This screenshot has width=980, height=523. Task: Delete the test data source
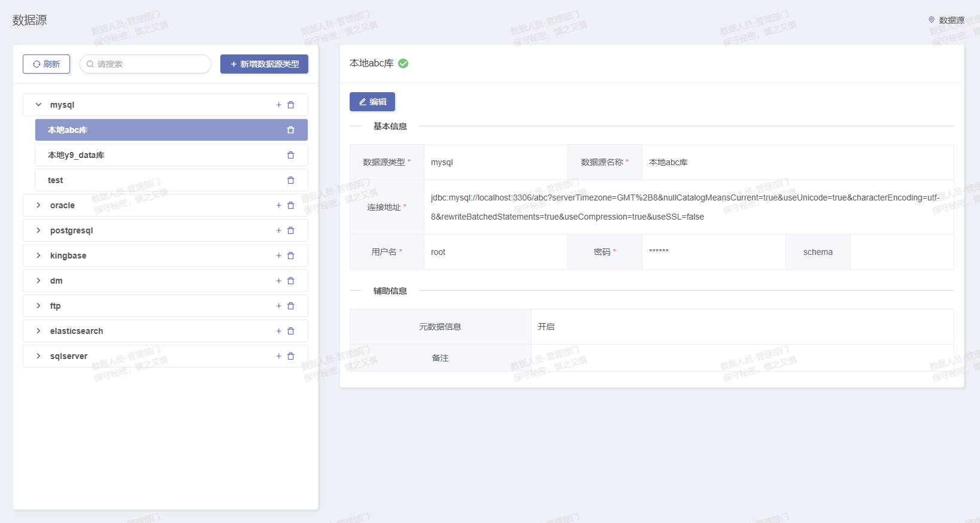click(x=290, y=180)
